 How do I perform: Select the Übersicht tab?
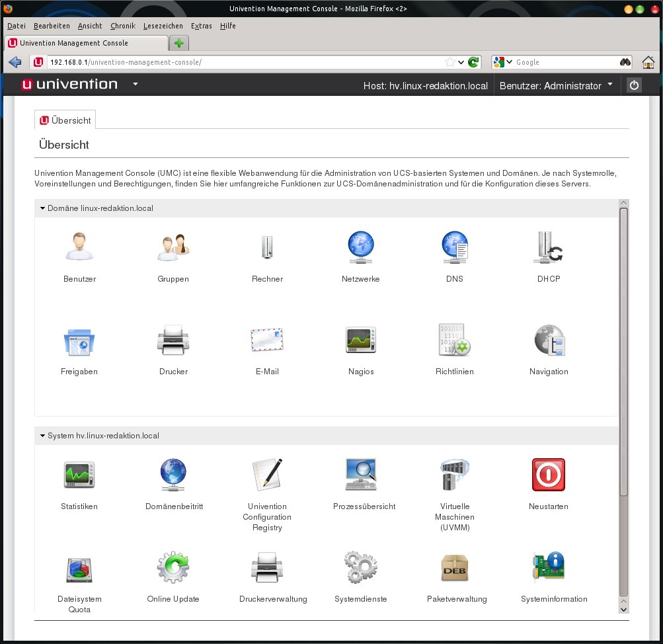coord(65,120)
